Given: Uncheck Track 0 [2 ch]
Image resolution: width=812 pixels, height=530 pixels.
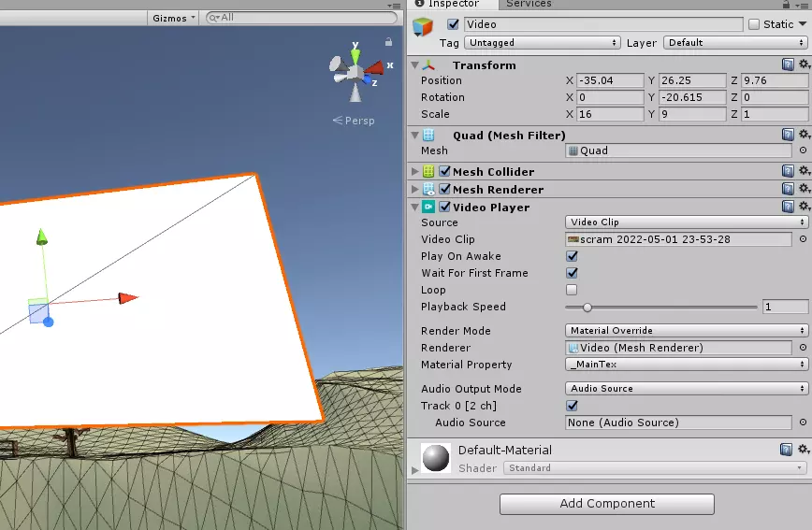Looking at the screenshot, I should 572,406.
